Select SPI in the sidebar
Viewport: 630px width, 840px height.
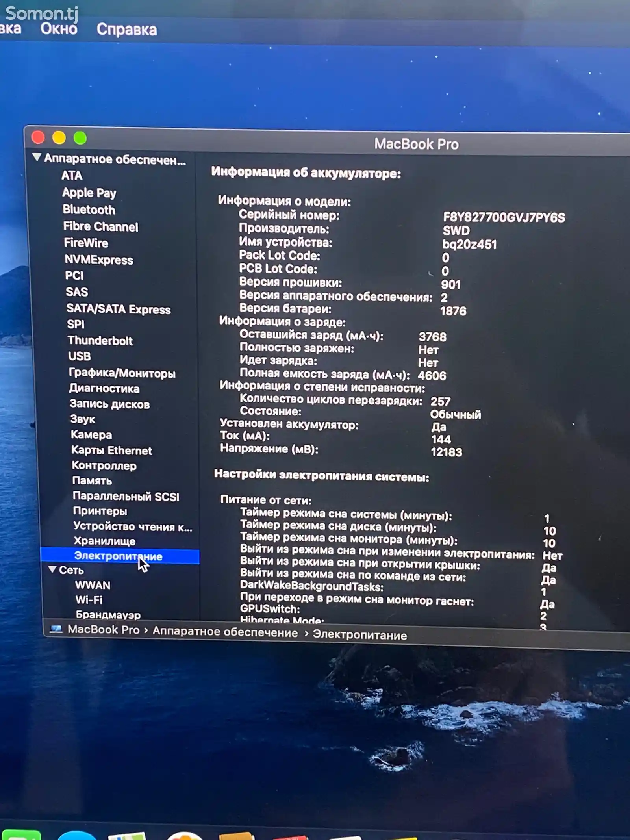[76, 324]
